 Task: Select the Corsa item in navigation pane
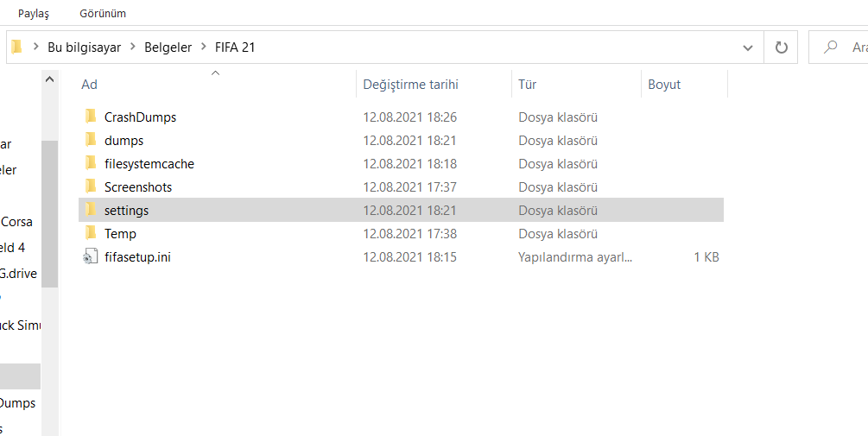(x=16, y=222)
